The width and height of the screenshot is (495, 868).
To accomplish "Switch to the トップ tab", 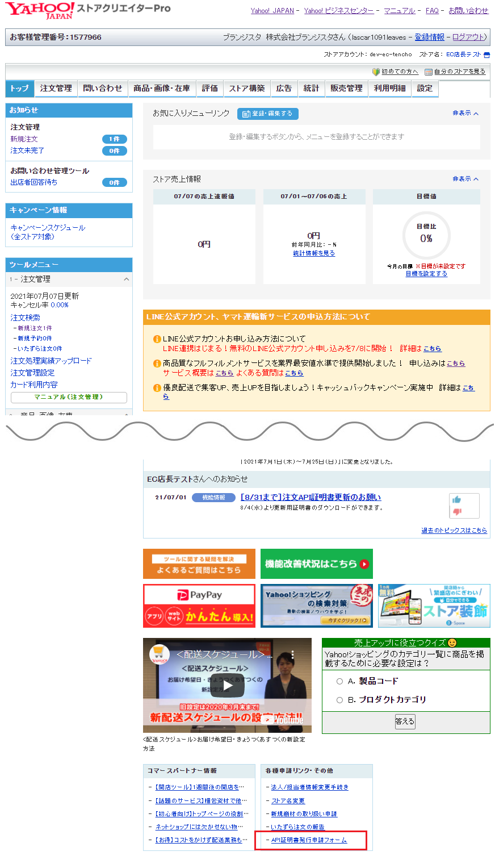I will pyautogui.click(x=19, y=89).
